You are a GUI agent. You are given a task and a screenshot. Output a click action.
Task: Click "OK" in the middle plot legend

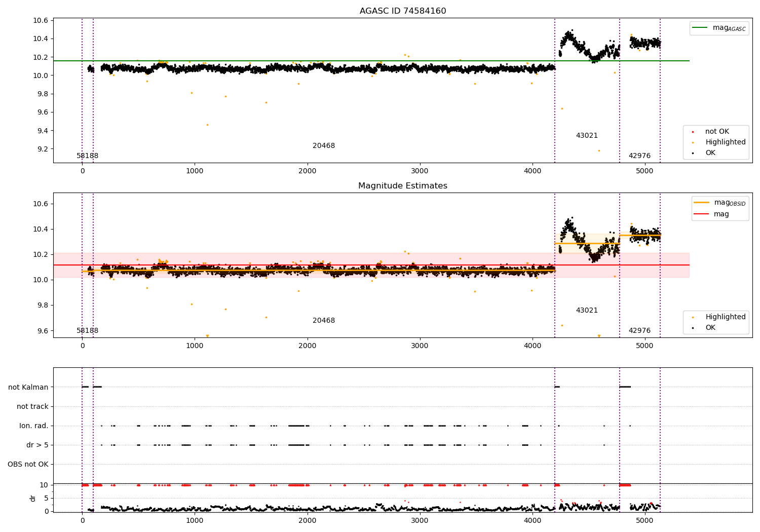[x=710, y=328]
